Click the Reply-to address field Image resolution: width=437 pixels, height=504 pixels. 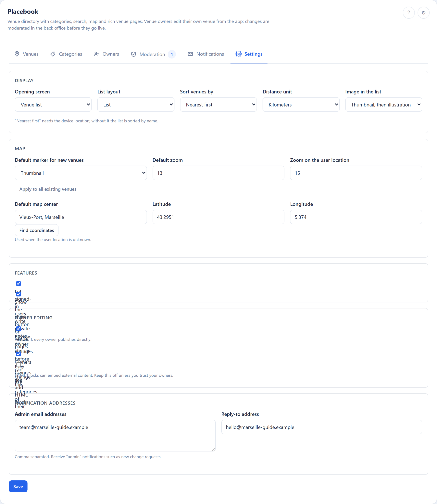(321, 427)
